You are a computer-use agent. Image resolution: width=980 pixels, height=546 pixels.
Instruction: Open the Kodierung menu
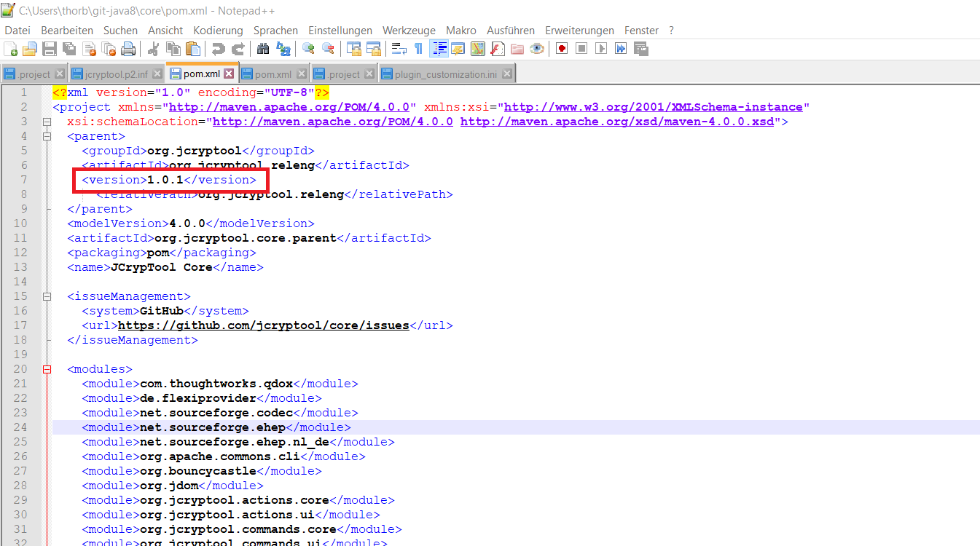pos(218,30)
